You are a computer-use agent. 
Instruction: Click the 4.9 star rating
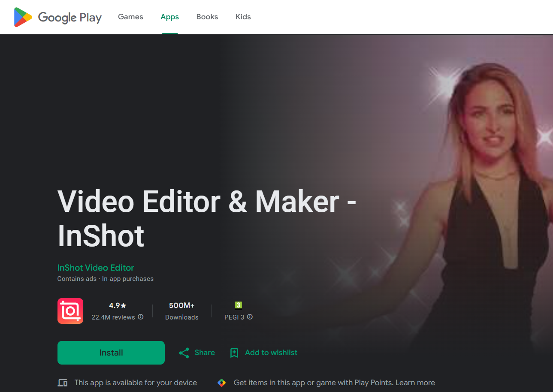pos(118,305)
